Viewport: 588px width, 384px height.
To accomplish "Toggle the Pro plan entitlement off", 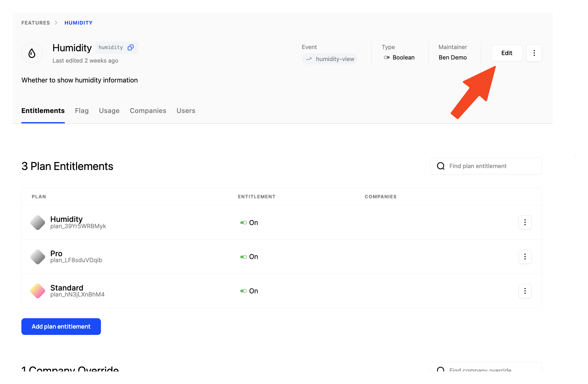I will pyautogui.click(x=242, y=257).
